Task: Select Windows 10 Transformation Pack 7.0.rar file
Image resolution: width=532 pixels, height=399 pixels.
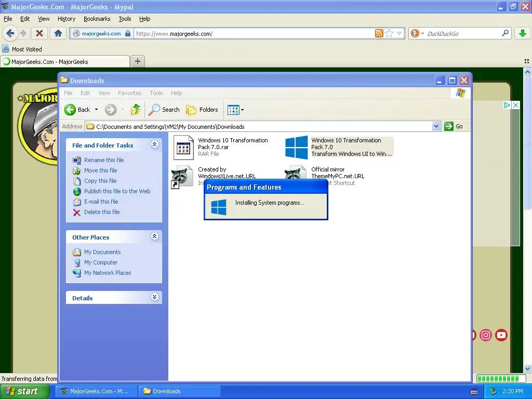Action: (221, 147)
